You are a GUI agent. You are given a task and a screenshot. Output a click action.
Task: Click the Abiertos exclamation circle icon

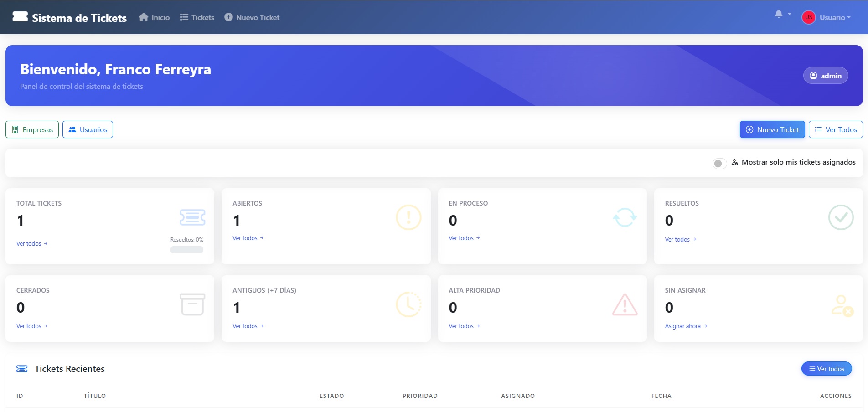408,217
